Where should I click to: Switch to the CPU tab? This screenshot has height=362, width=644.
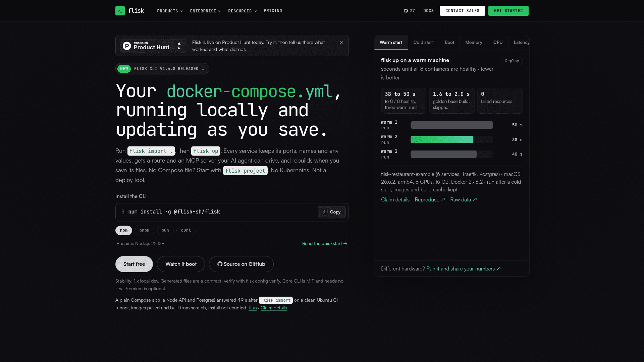click(x=498, y=43)
